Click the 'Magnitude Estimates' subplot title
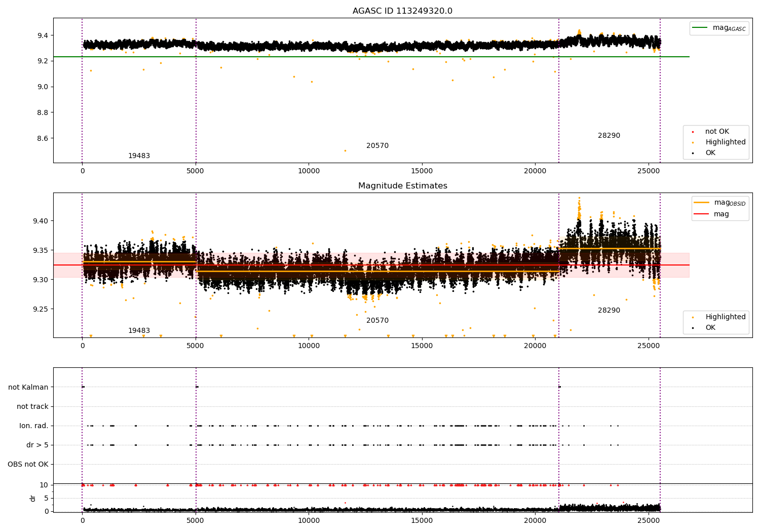Screen dimensions: 760x532 coord(402,186)
